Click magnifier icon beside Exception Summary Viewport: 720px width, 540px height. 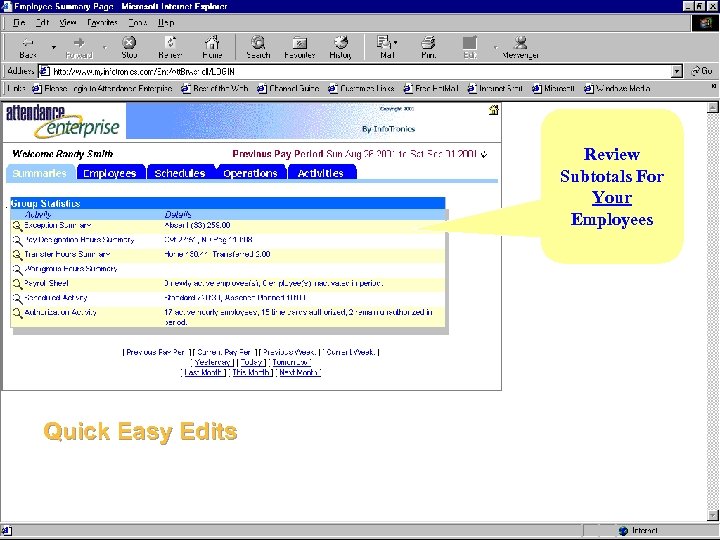tap(17, 225)
